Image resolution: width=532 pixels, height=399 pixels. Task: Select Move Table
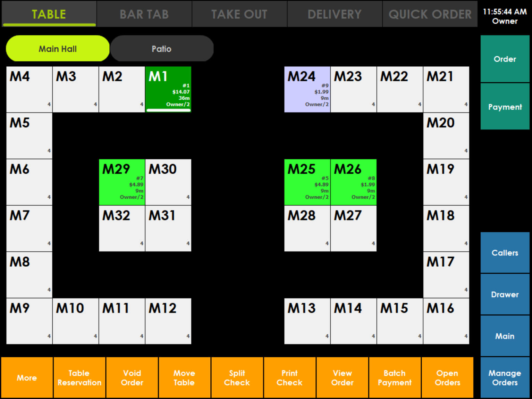pyautogui.click(x=185, y=377)
